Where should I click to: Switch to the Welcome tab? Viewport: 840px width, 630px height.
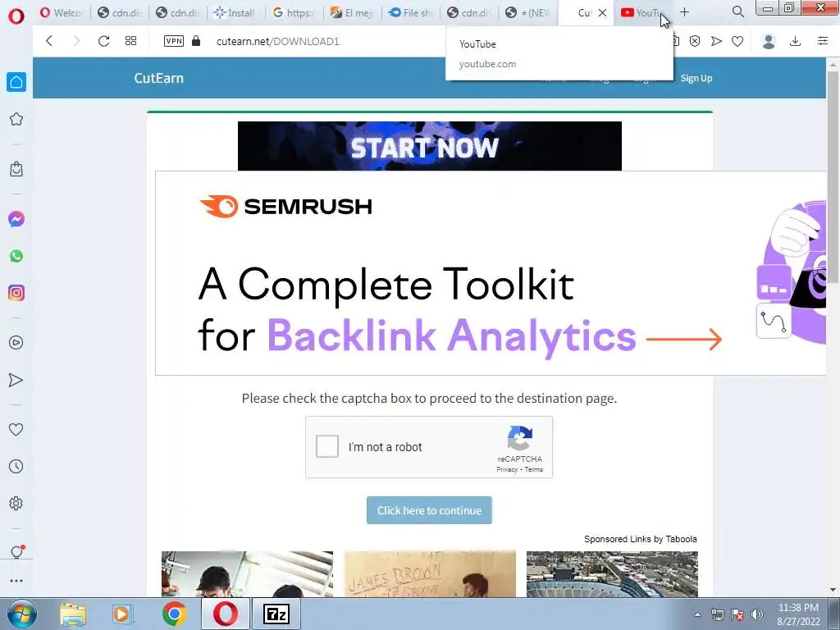pos(62,12)
